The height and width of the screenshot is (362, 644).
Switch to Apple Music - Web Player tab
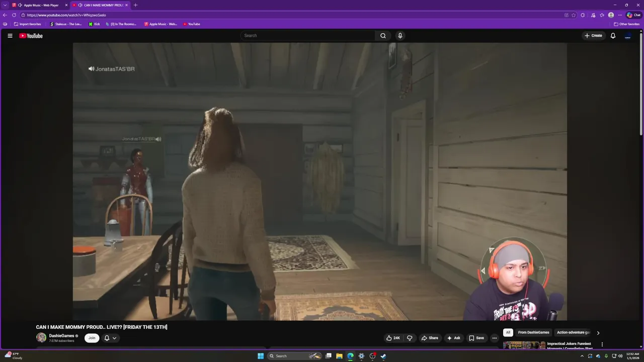pyautogui.click(x=39, y=5)
